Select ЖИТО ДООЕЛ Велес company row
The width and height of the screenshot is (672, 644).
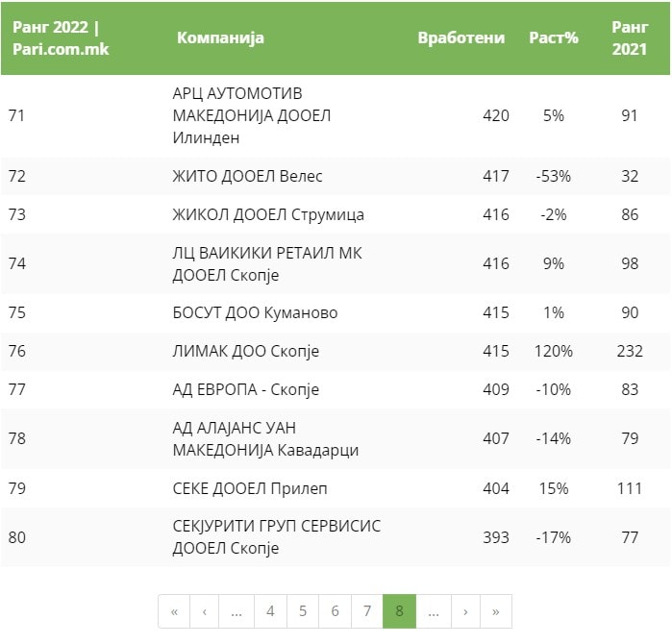(x=247, y=176)
